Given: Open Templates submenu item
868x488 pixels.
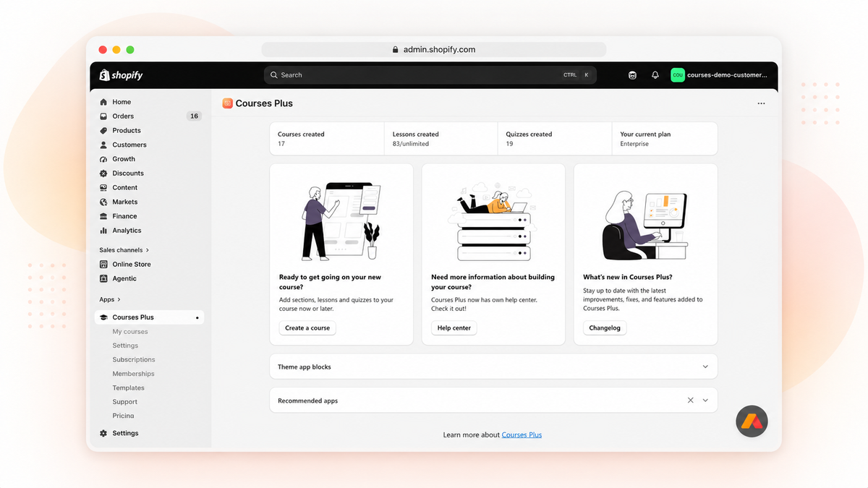Looking at the screenshot, I should [129, 388].
